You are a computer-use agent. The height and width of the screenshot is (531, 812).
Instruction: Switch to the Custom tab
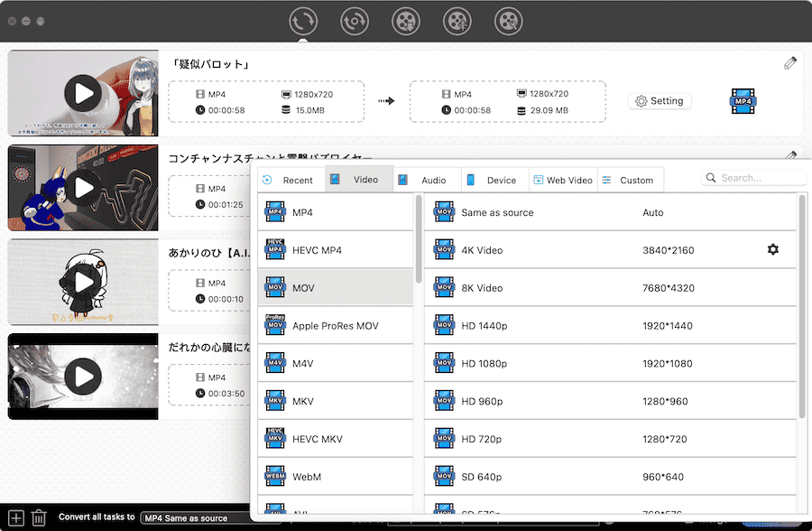(631, 180)
